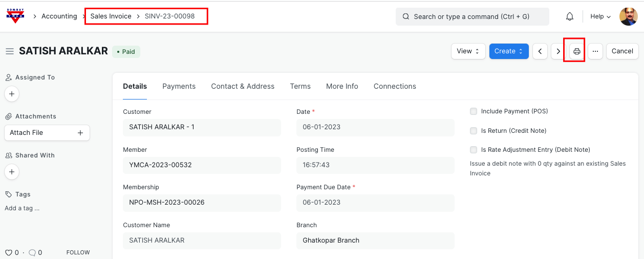Image resolution: width=644 pixels, height=259 pixels.
Task: Go to the previous invoice arrow
Action: coord(540,51)
